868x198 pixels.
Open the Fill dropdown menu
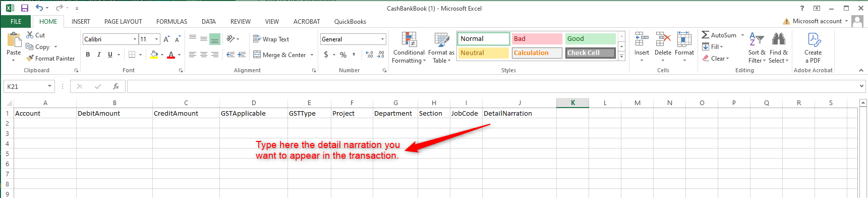coord(713,46)
